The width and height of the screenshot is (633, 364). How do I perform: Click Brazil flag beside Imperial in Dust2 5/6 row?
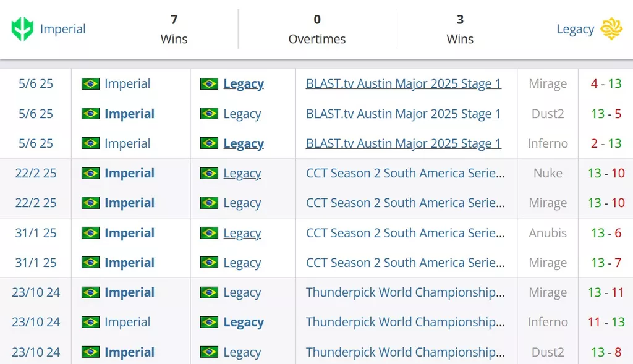pos(90,113)
